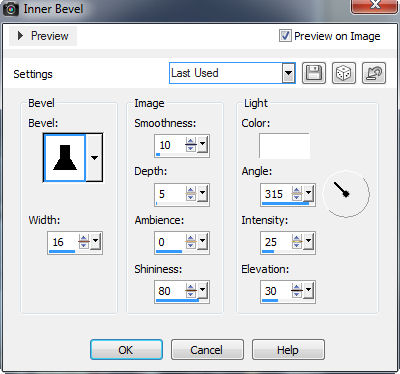Open the Shininess slider dropdown arrow
The image size is (400, 374).
(202, 291)
